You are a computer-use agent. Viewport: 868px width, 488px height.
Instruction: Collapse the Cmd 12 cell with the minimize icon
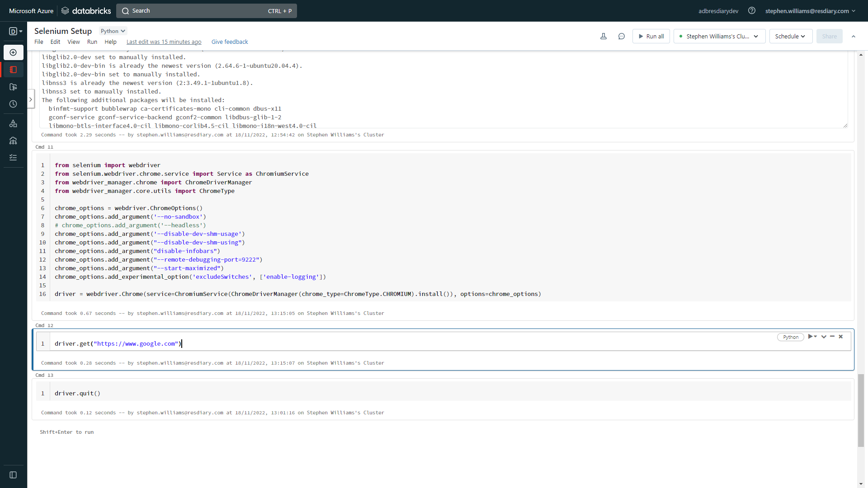coord(831,337)
